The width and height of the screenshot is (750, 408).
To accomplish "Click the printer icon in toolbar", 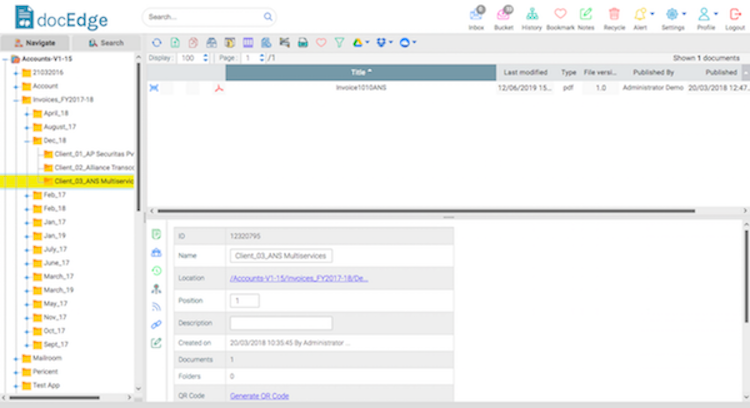I will 303,43.
